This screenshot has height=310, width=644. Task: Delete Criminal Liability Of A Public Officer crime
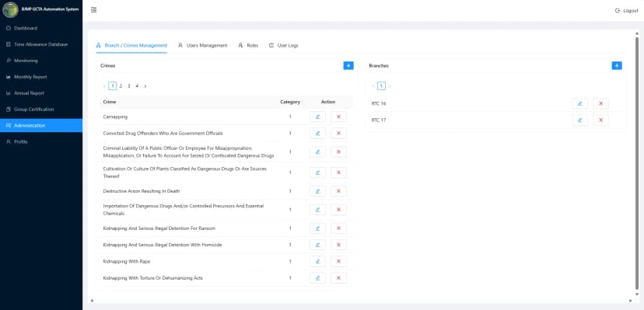338,152
